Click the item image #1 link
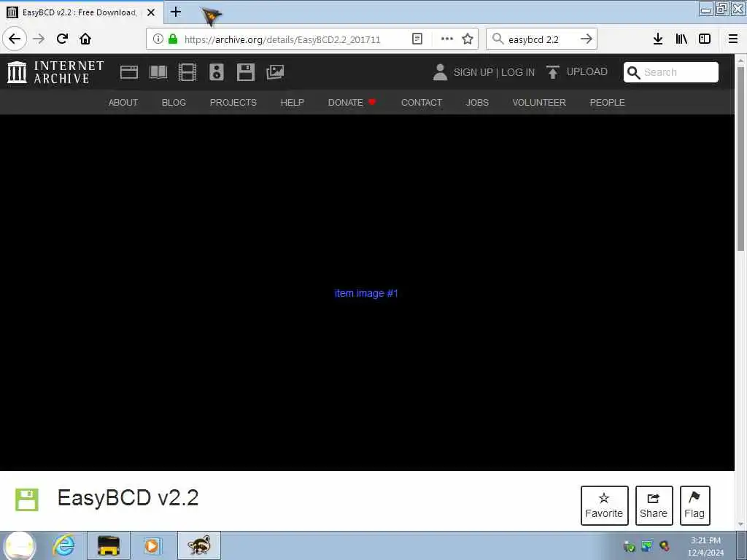 (x=366, y=293)
